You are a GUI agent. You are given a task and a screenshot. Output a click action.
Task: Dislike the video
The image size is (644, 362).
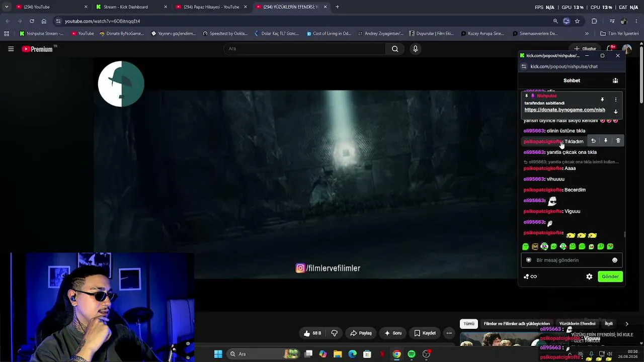tap(334, 333)
